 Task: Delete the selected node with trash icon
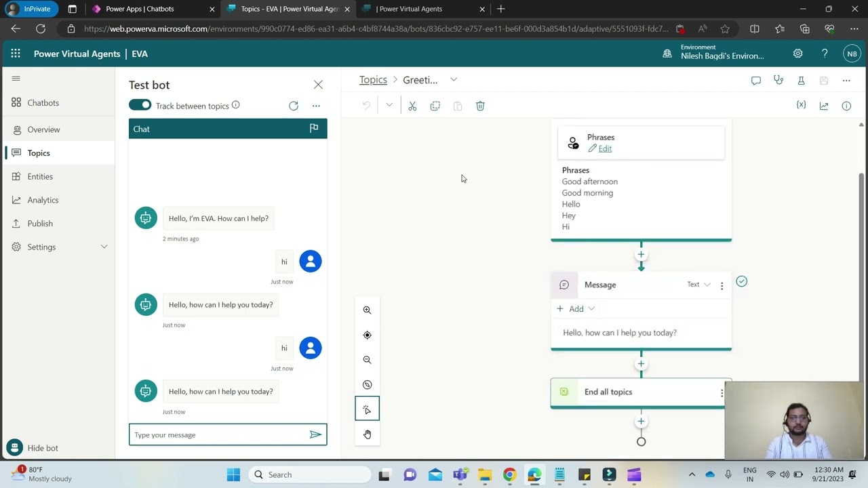click(x=480, y=106)
